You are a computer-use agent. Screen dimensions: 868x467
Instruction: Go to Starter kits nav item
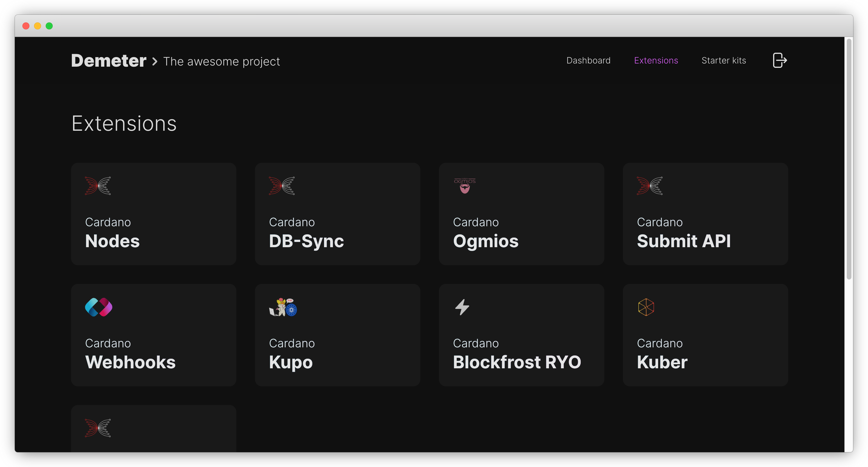723,60
